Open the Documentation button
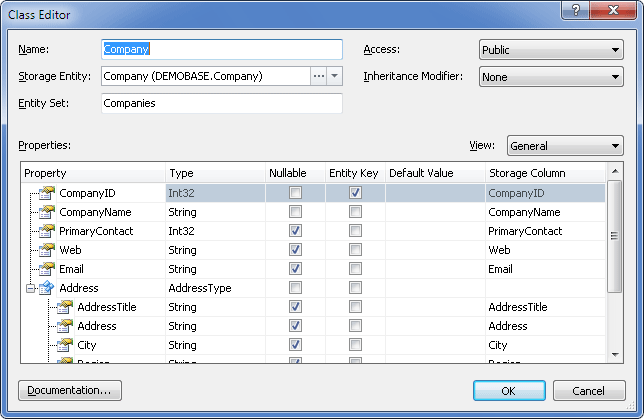Screen dimensions: 644x419 [70, 390]
